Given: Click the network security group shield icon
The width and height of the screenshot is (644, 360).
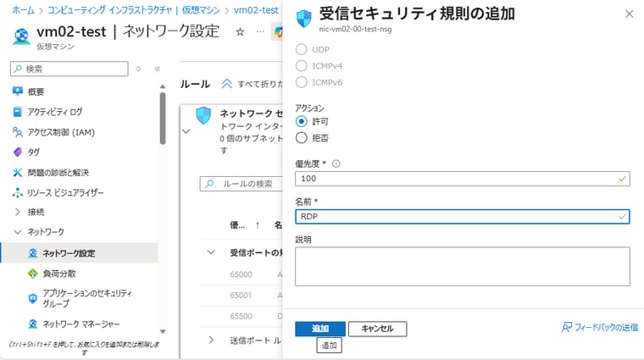Looking at the screenshot, I should click(203, 115).
